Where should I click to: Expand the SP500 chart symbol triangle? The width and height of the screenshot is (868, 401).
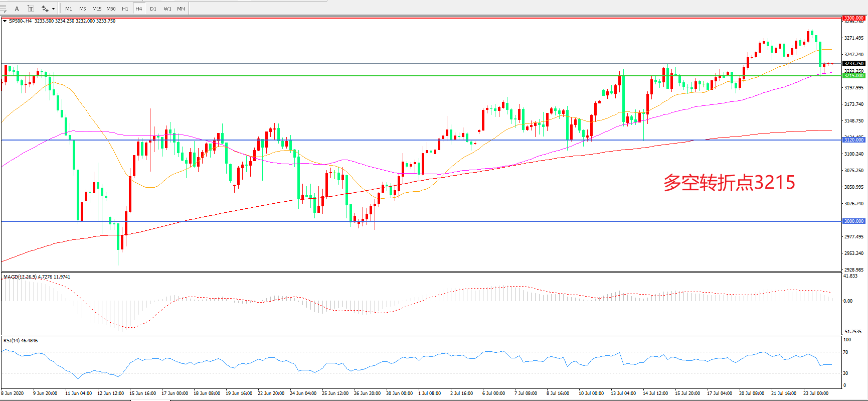(x=5, y=21)
